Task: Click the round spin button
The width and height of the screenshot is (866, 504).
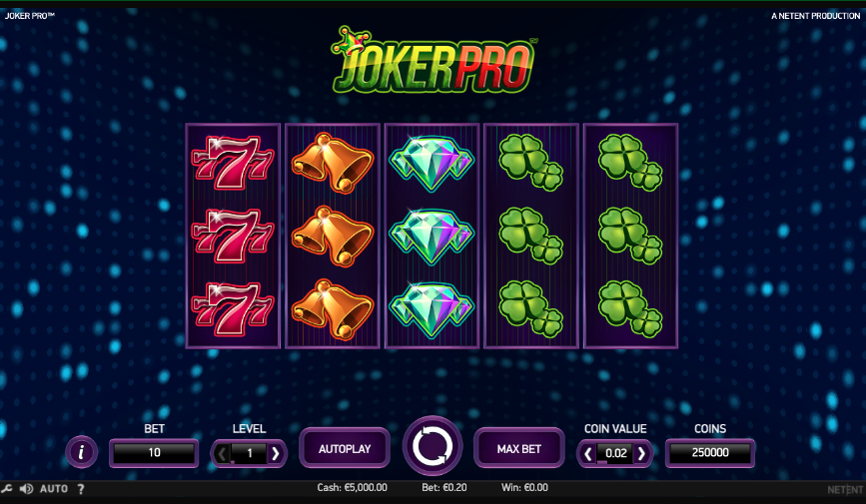Action: 433,446
